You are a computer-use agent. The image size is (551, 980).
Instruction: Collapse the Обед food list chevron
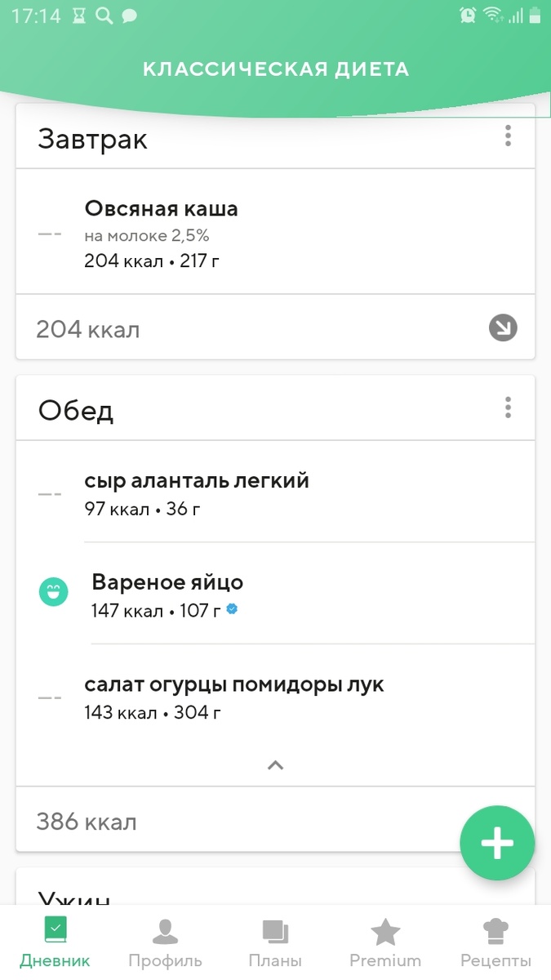click(x=275, y=765)
